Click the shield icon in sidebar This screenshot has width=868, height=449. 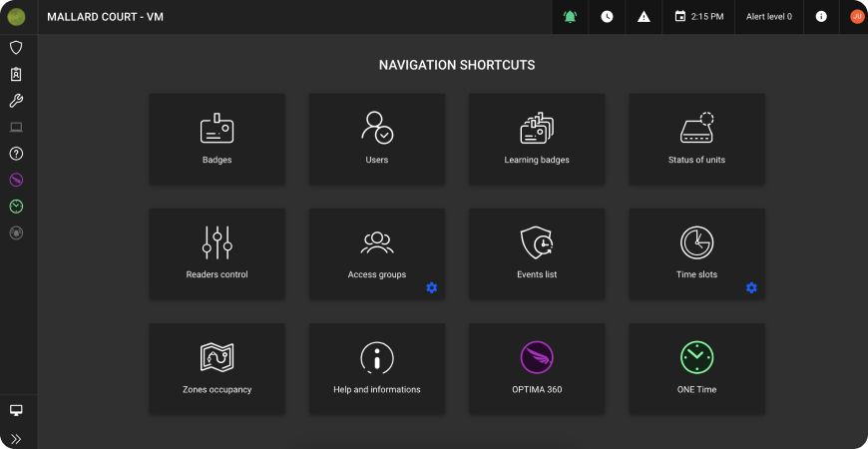pos(16,47)
